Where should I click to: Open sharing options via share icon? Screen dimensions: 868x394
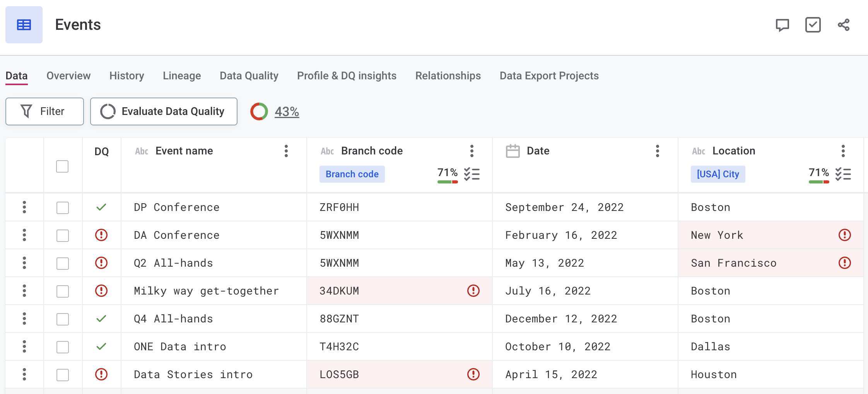pos(843,25)
